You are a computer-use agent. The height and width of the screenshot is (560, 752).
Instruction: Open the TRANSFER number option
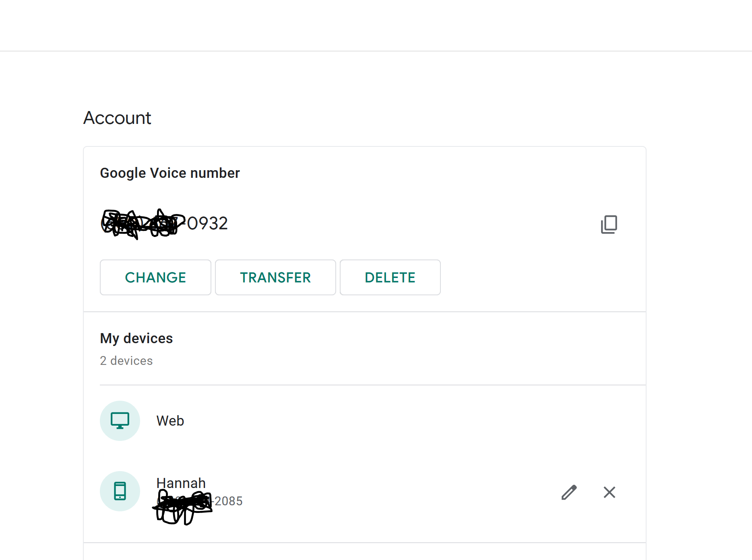click(275, 278)
